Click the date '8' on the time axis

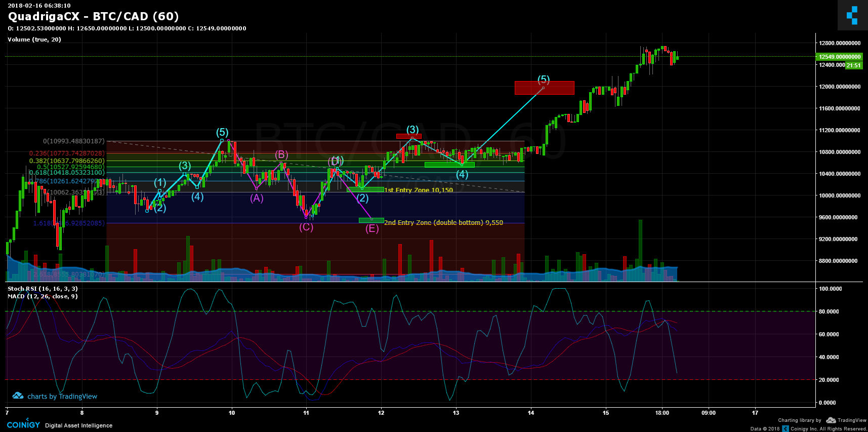pos(82,413)
